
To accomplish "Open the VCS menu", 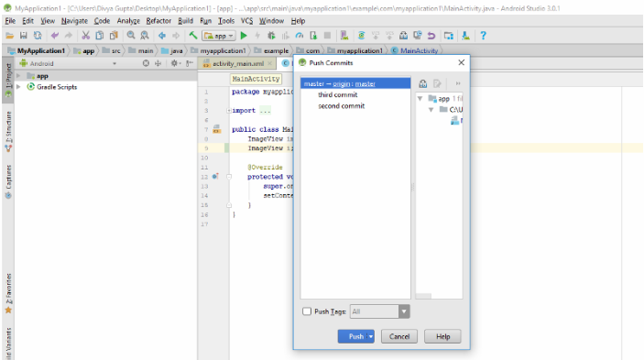I will click(246, 21).
